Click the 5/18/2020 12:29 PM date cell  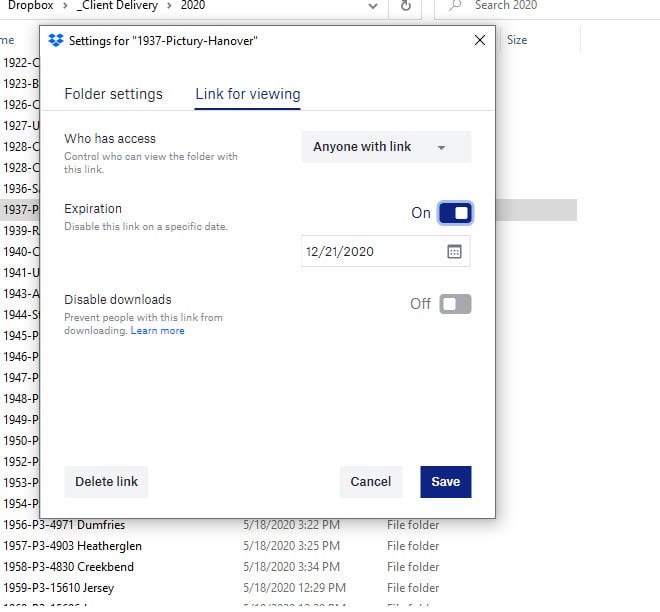(x=294, y=588)
